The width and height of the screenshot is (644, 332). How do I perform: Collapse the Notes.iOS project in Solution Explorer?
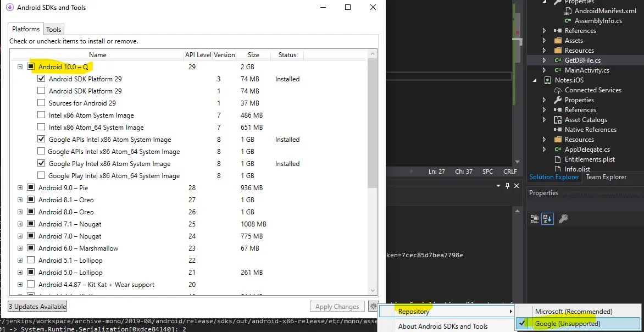click(535, 81)
